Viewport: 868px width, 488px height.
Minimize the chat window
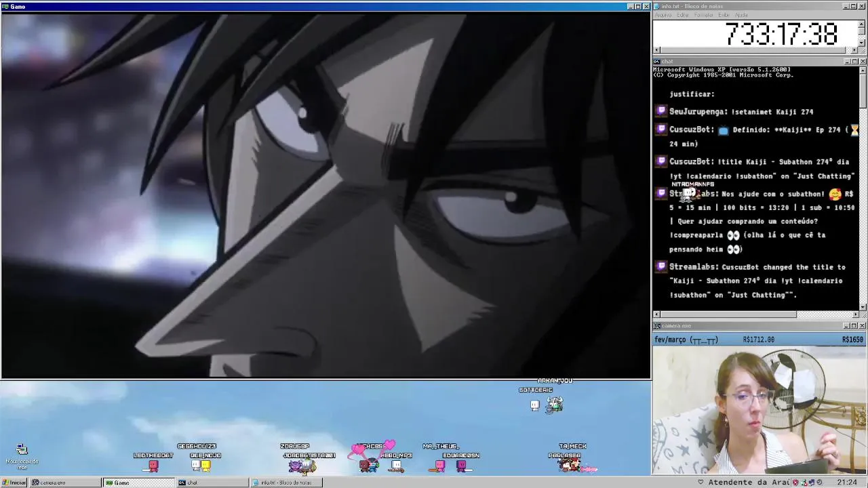(848, 62)
